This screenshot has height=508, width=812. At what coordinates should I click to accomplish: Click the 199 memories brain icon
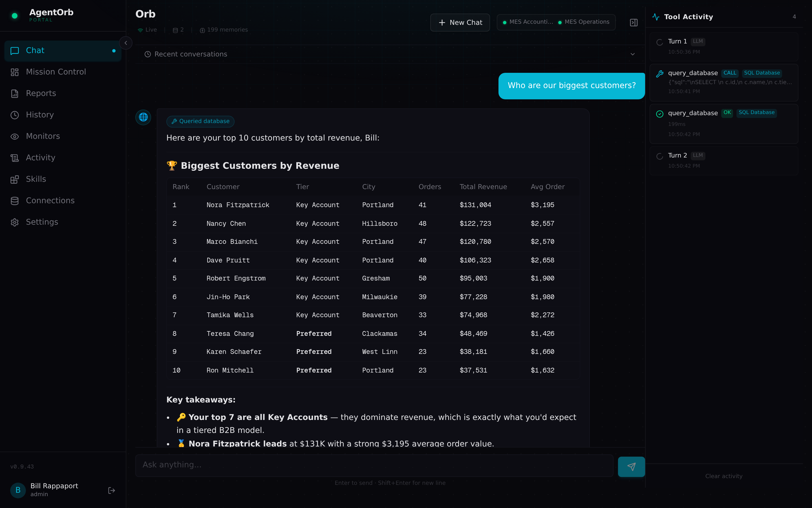202,30
